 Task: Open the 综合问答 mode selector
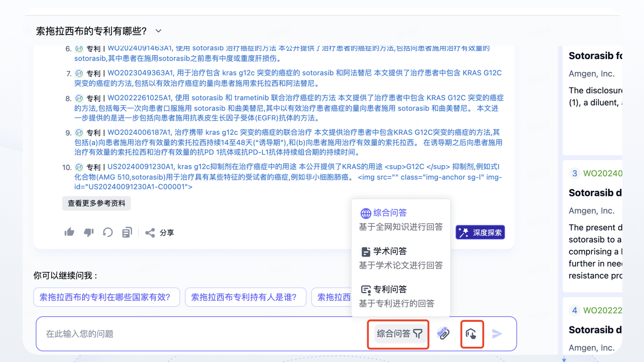[399, 334]
